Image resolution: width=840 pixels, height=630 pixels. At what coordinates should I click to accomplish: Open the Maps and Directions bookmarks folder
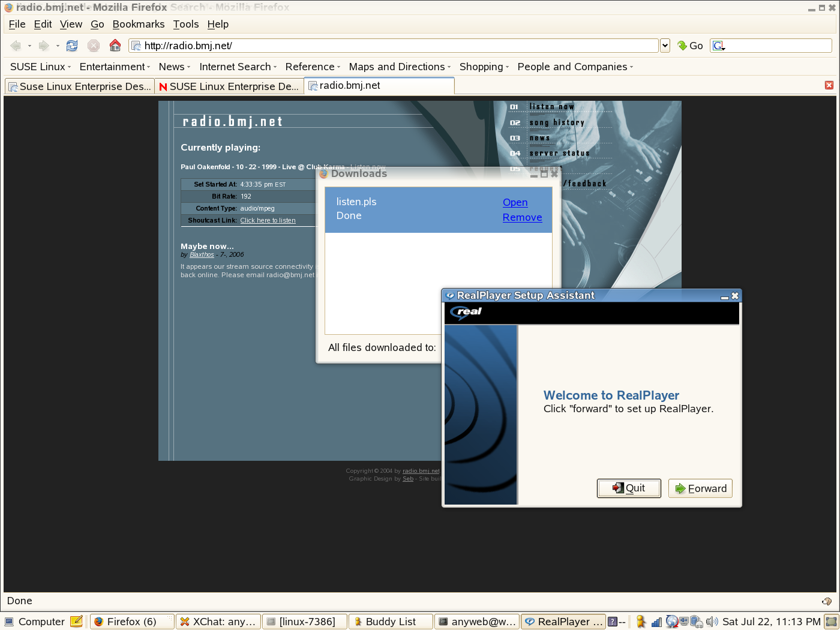coord(400,67)
